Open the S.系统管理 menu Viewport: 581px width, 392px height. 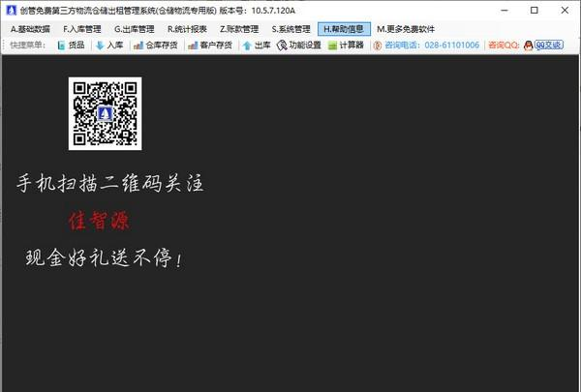[x=290, y=29]
